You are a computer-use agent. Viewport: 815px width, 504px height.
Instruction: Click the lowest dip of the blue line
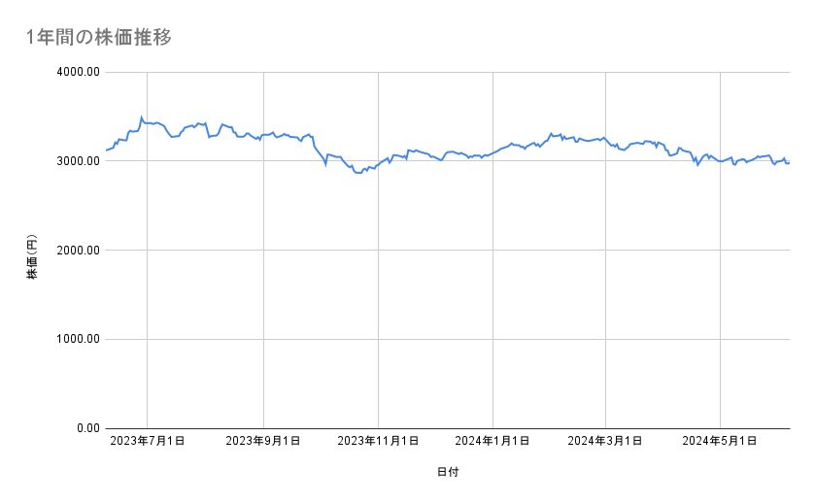(360, 173)
